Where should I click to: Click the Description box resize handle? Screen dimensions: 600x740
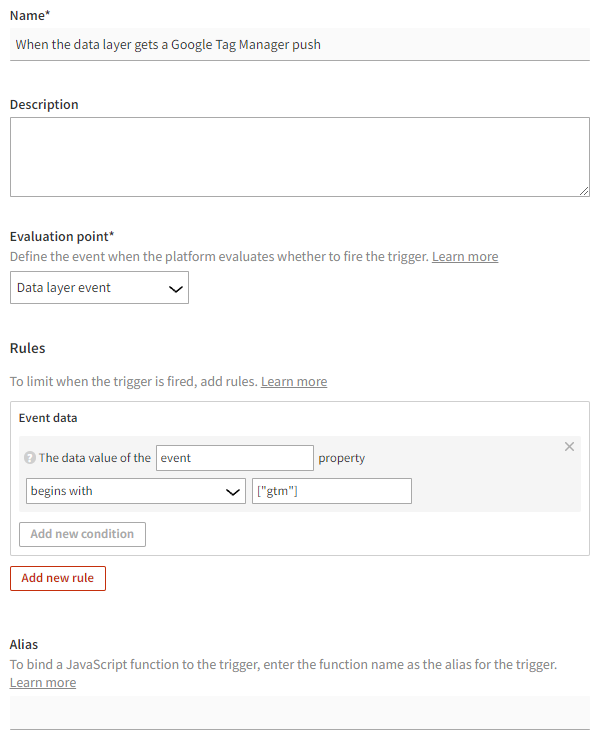(583, 190)
